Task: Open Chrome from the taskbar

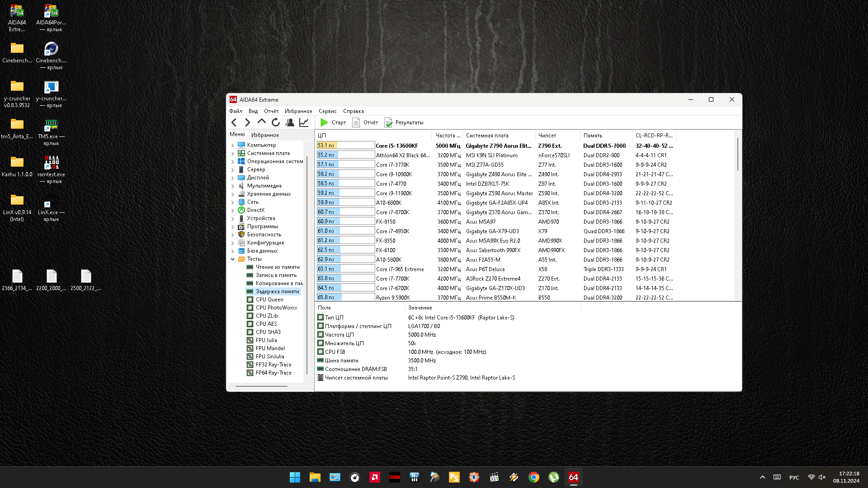Action: pyautogui.click(x=533, y=477)
